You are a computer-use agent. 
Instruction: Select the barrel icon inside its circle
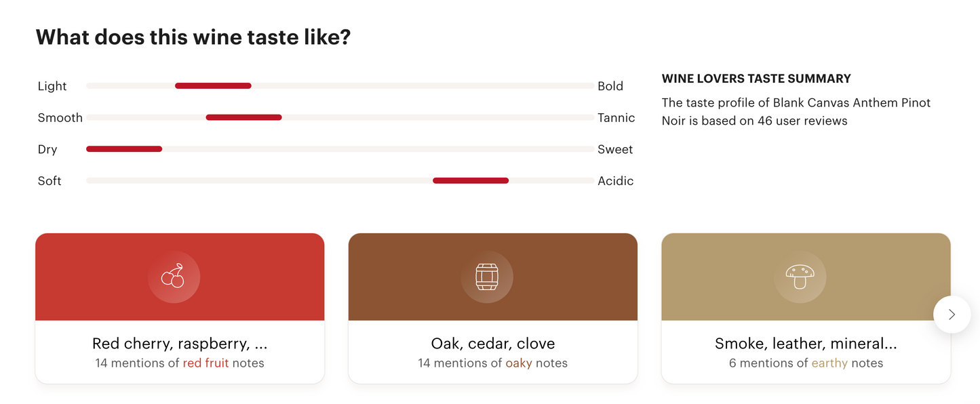(x=488, y=277)
